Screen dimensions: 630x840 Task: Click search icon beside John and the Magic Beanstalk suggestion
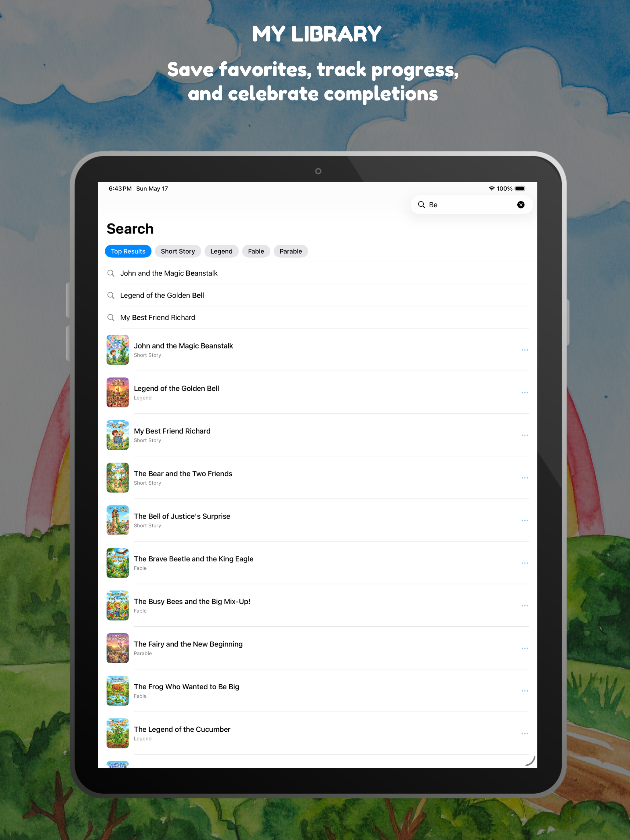click(110, 273)
